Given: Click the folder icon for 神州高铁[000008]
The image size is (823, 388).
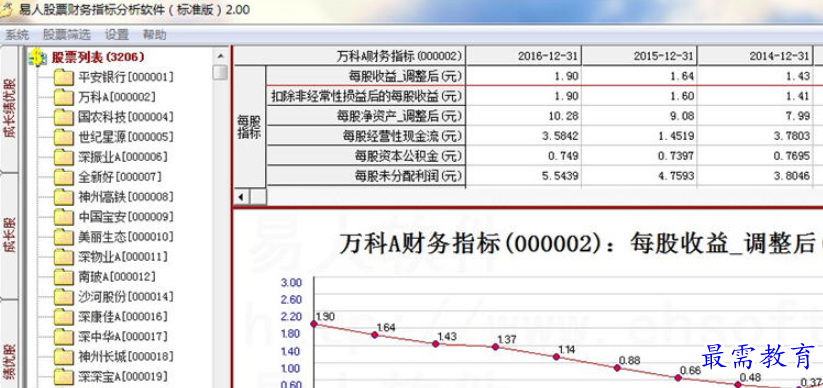Looking at the screenshot, I should coord(64,197).
